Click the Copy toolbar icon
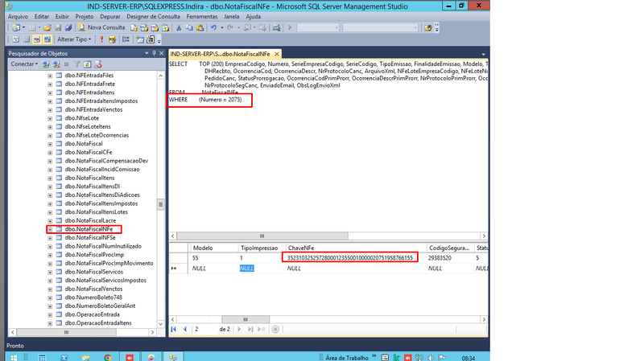 click(189, 27)
